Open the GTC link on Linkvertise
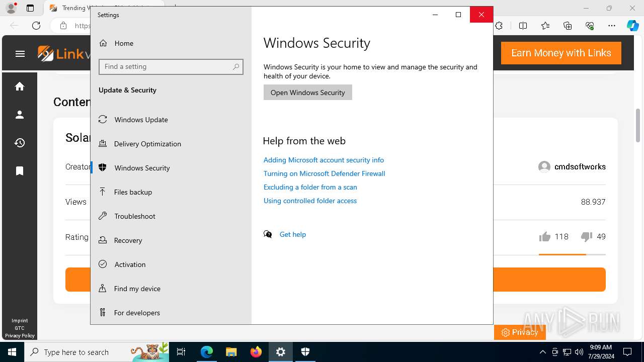 pyautogui.click(x=20, y=328)
